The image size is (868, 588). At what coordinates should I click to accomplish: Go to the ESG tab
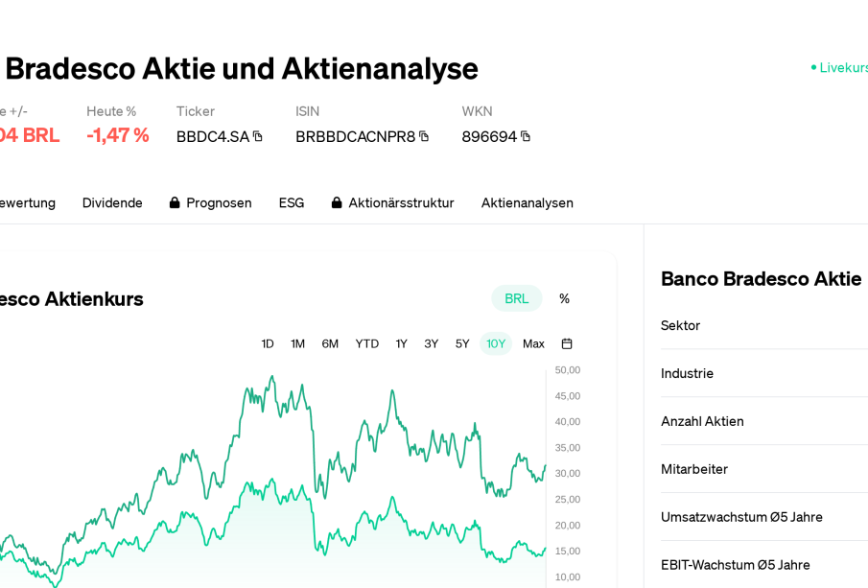292,202
